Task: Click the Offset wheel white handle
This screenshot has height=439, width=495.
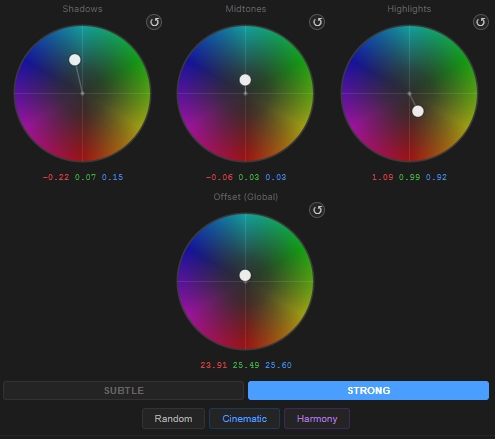Action: coord(245,275)
